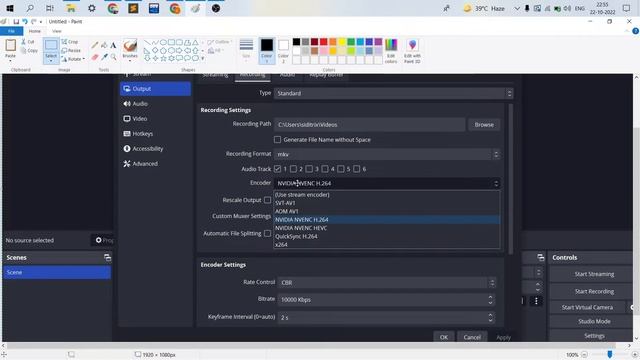640x360 pixels.
Task: Click the Browse button
Action: (x=484, y=124)
